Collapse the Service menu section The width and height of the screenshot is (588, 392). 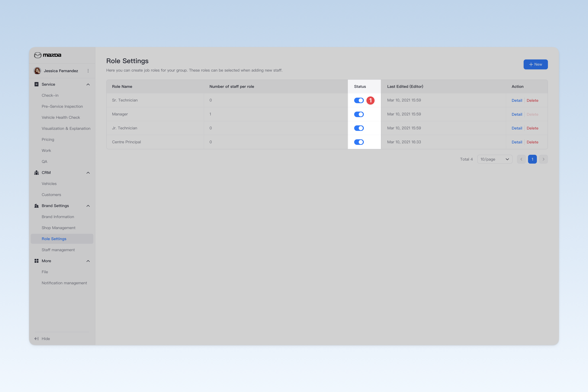[88, 84]
